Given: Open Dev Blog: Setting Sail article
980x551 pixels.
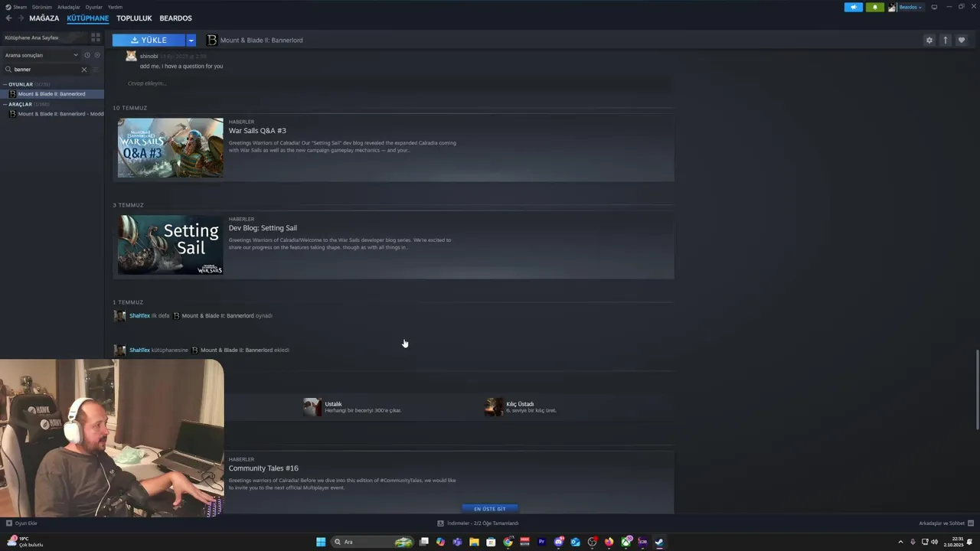Looking at the screenshot, I should [x=263, y=228].
